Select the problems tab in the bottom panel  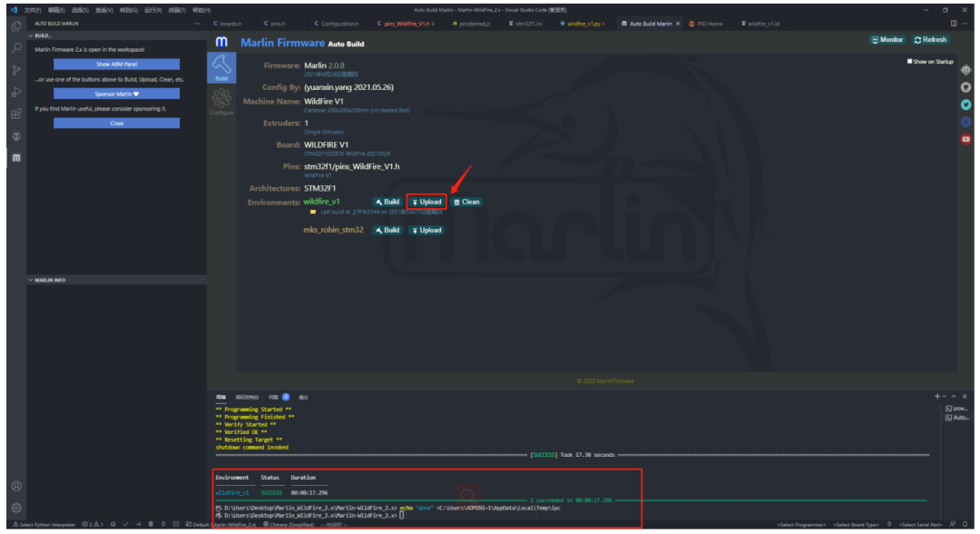(279, 397)
